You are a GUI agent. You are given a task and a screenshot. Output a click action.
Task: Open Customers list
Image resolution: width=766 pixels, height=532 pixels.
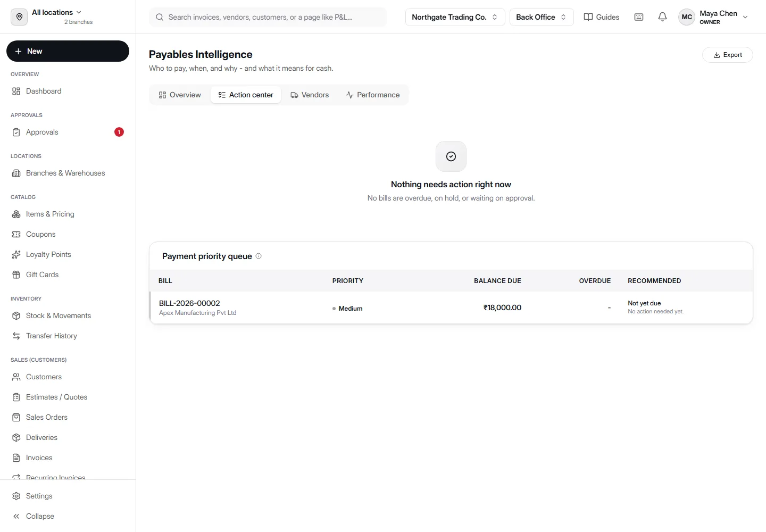point(68,377)
